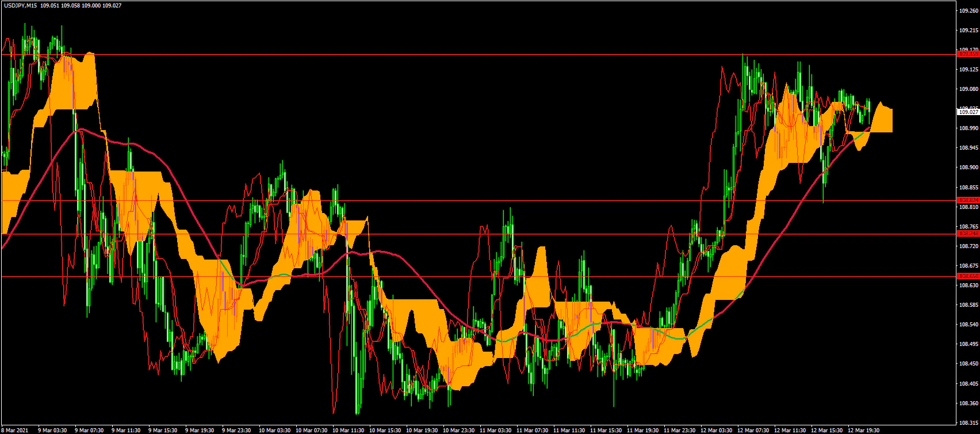980x434 pixels.
Task: Click the 11 Mar 07:30 time label
Action: (x=531, y=430)
